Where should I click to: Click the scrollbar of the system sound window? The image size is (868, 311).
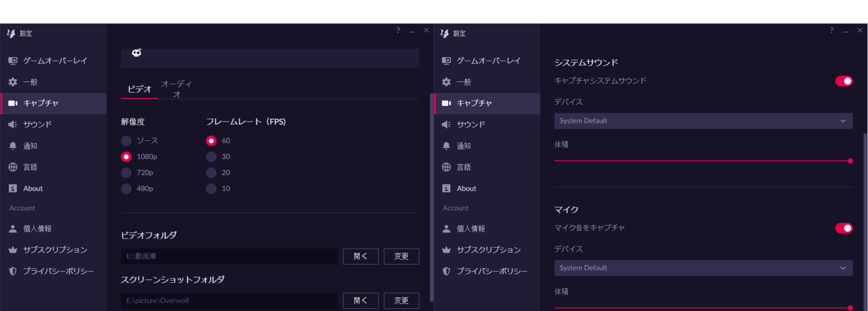click(866, 222)
